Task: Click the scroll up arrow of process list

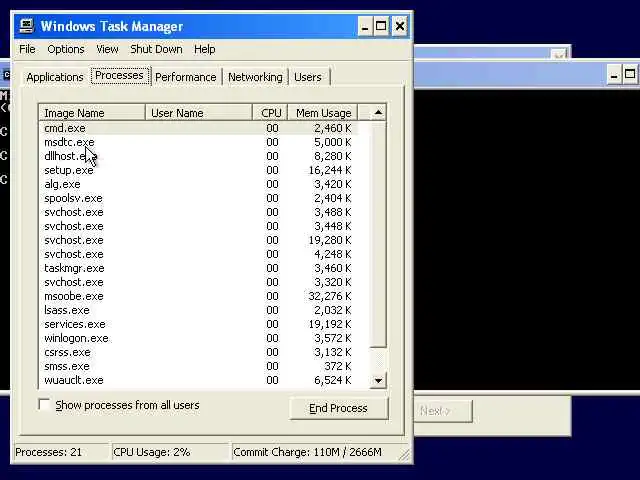Action: [378, 113]
